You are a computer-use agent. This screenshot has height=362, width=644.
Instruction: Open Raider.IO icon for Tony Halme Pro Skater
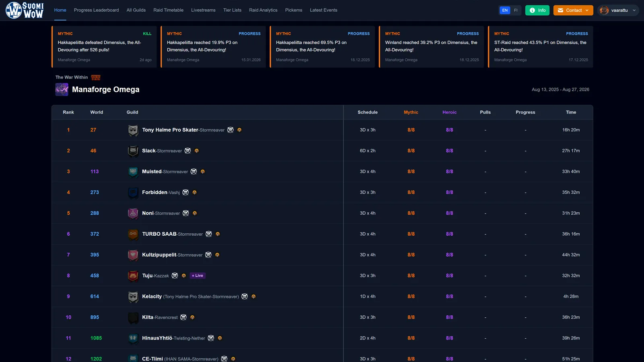point(239,130)
